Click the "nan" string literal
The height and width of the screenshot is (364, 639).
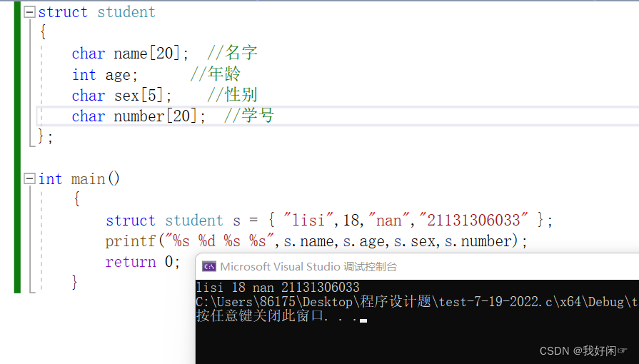[389, 221]
